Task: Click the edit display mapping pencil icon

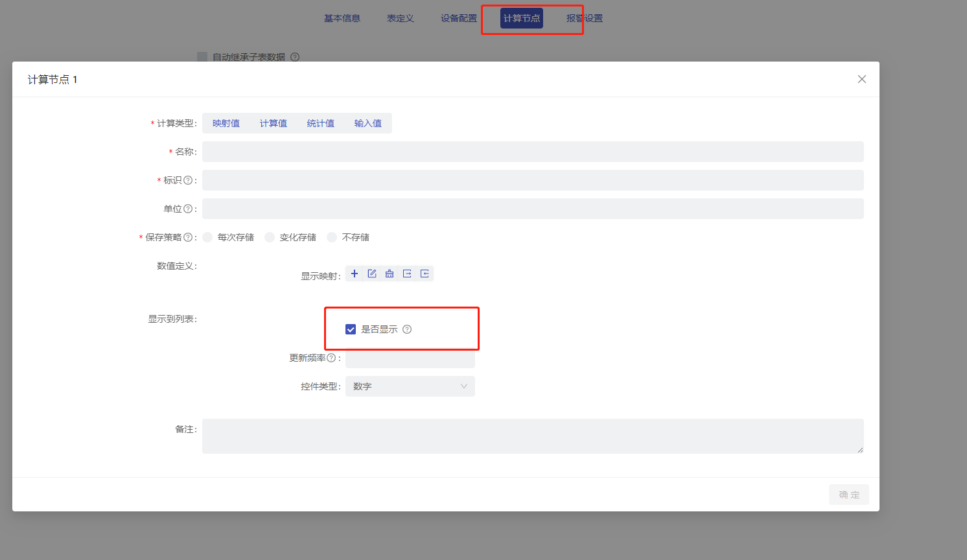Action: point(372,274)
